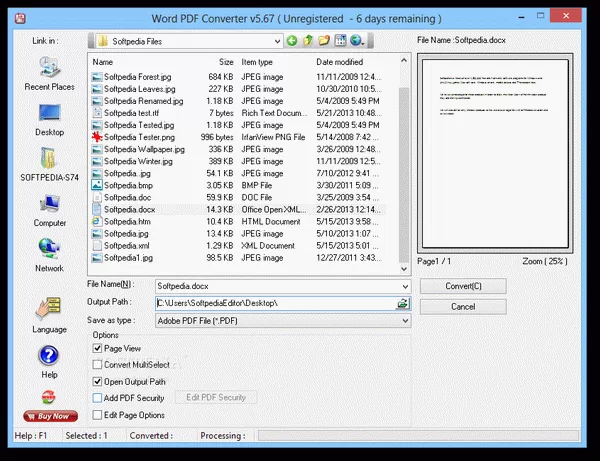The width and height of the screenshot is (600, 461).
Task: Open the Desktop shortcut in sidebar
Action: 49,120
